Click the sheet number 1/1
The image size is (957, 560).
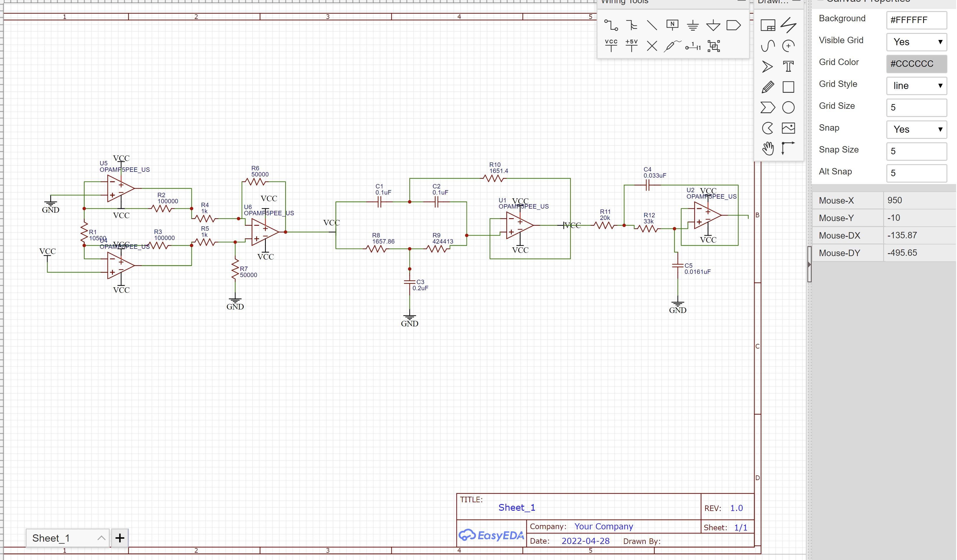741,527
